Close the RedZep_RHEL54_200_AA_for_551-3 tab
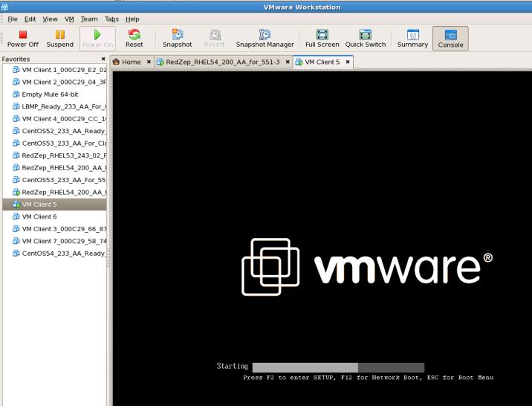 click(x=288, y=62)
